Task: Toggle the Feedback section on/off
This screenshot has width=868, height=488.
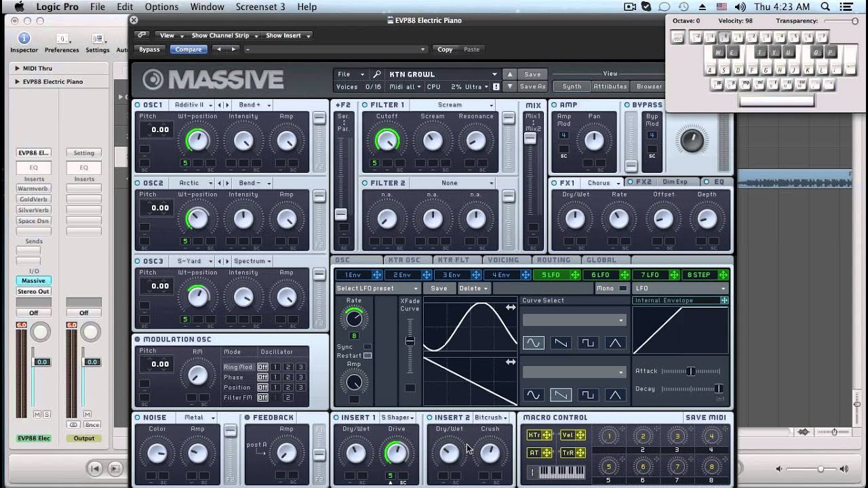Action: coord(248,418)
